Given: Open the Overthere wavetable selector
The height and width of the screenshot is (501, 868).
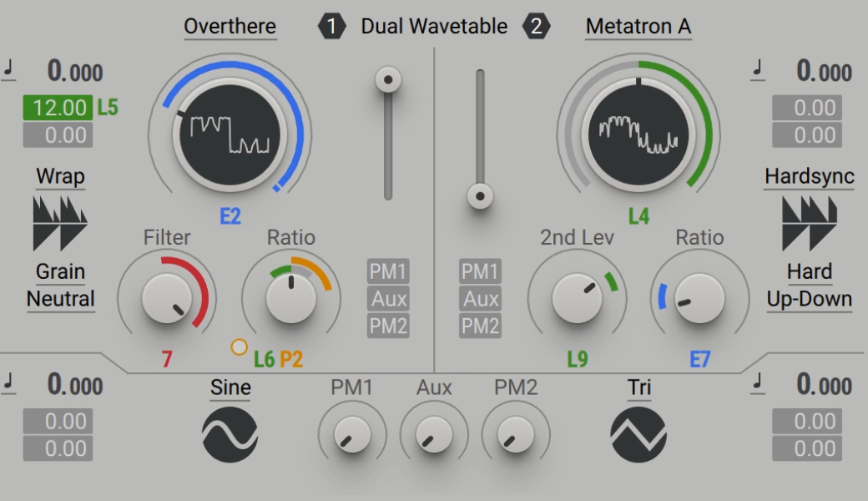Looking at the screenshot, I should click(230, 27).
